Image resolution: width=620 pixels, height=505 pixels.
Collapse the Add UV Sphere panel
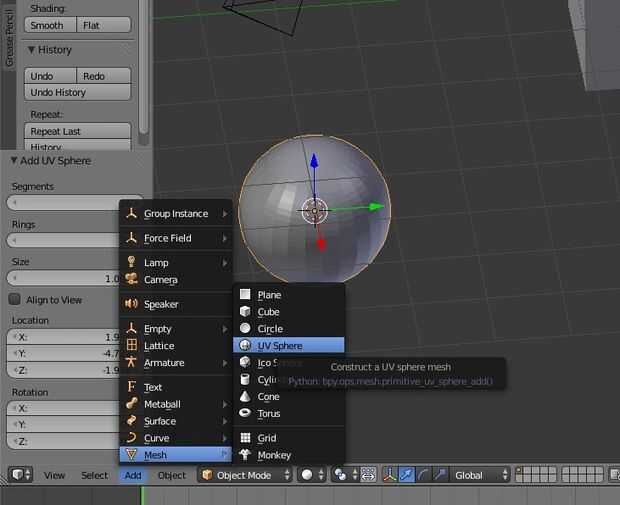(x=14, y=160)
